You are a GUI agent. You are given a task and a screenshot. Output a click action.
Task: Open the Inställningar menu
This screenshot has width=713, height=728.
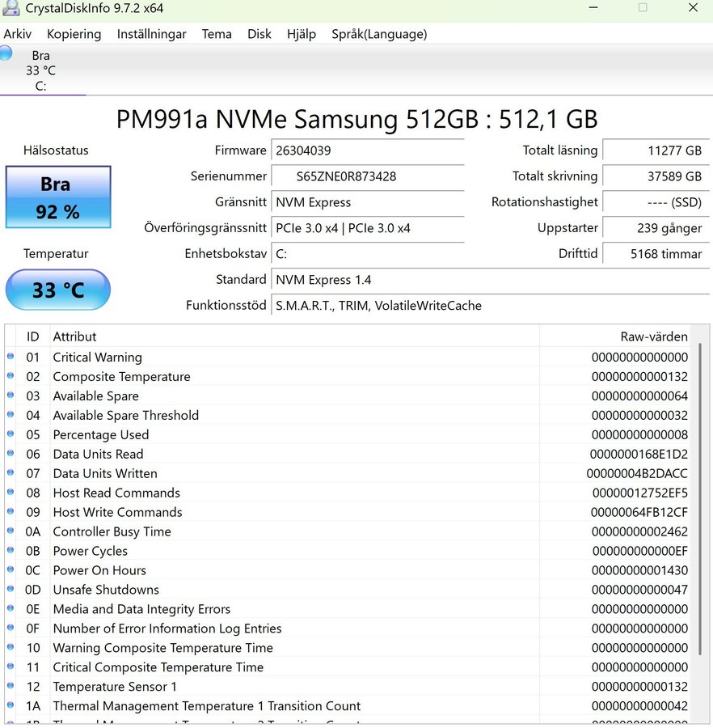[151, 34]
